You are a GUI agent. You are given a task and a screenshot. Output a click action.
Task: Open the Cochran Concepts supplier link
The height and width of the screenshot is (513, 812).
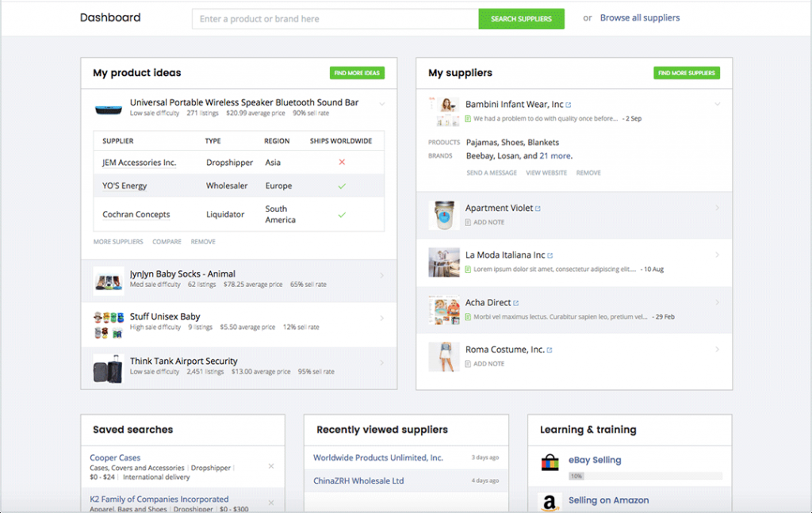pyautogui.click(x=136, y=214)
